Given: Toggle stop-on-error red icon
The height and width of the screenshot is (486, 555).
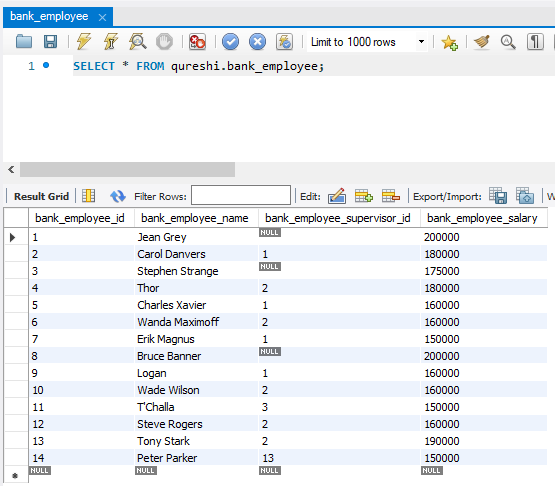Looking at the screenshot, I should click(197, 42).
